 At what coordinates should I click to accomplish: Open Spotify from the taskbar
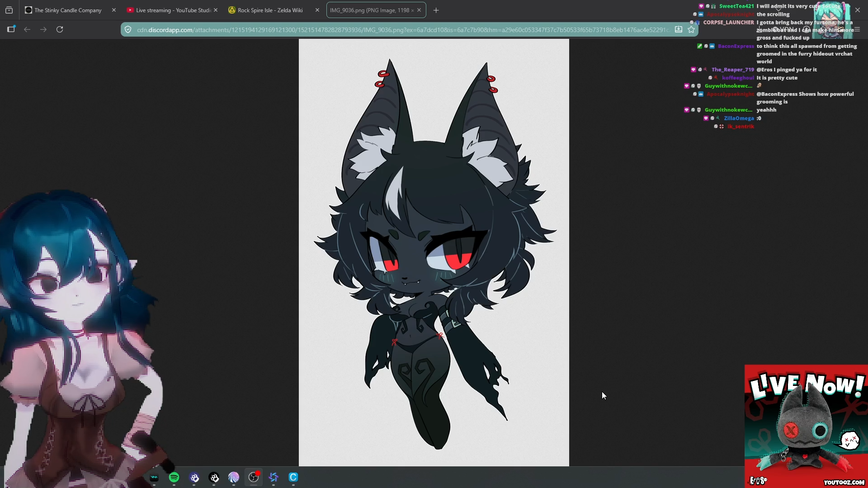click(x=174, y=477)
